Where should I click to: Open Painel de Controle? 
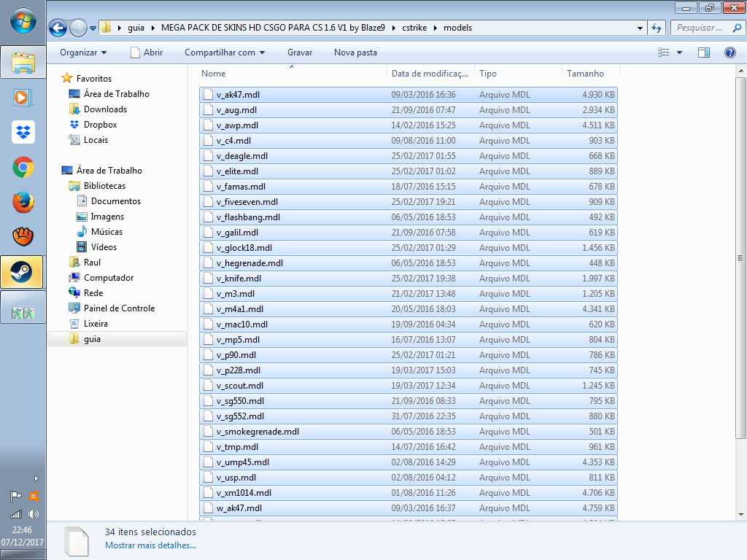coord(119,308)
